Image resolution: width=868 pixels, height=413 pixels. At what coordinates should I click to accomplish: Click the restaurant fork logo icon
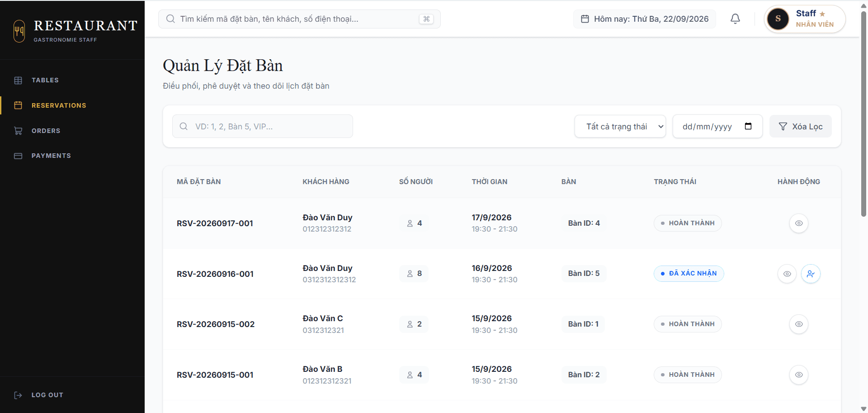point(19,31)
